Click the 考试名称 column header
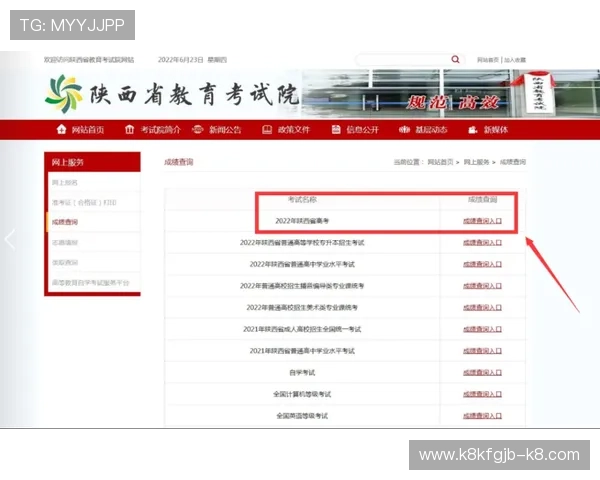The image size is (600, 480). [302, 199]
